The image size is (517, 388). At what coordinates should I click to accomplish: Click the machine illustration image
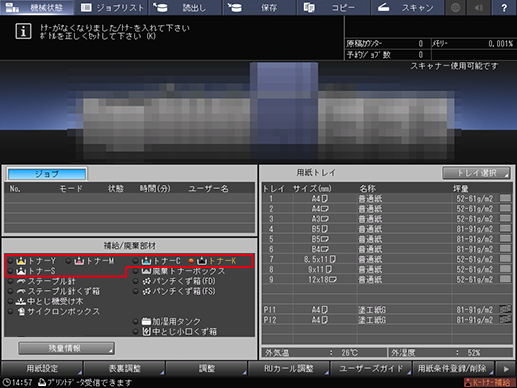265,111
